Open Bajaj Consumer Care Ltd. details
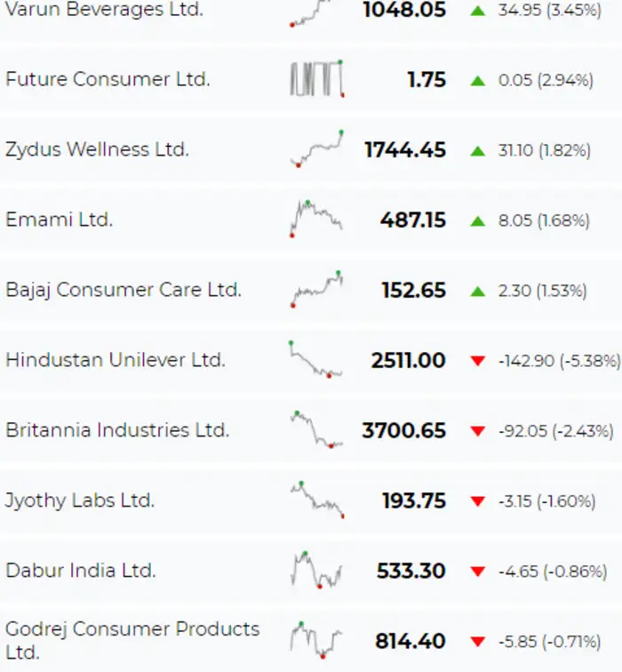This screenshot has width=622, height=672. (x=123, y=290)
